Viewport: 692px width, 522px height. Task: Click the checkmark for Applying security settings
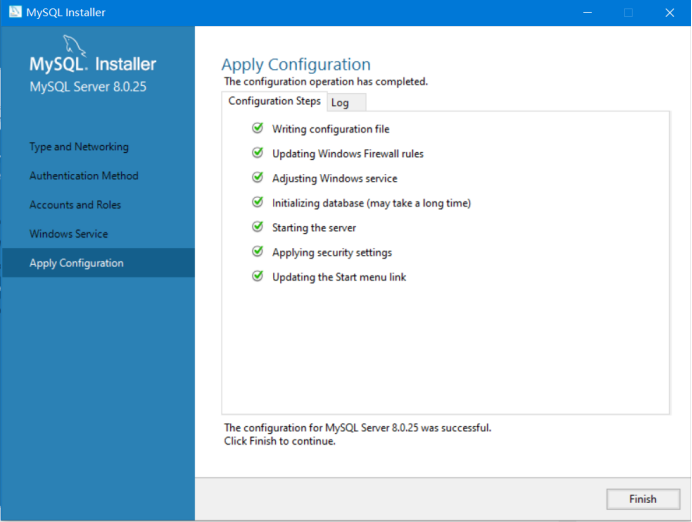tap(258, 252)
